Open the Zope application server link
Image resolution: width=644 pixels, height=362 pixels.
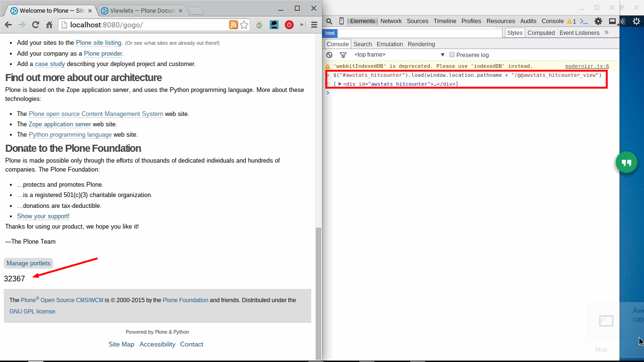point(60,124)
